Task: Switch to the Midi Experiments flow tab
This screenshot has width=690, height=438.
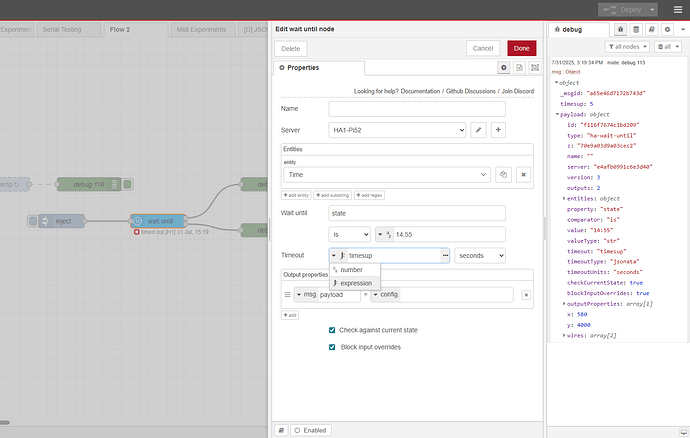Action: [x=203, y=30]
